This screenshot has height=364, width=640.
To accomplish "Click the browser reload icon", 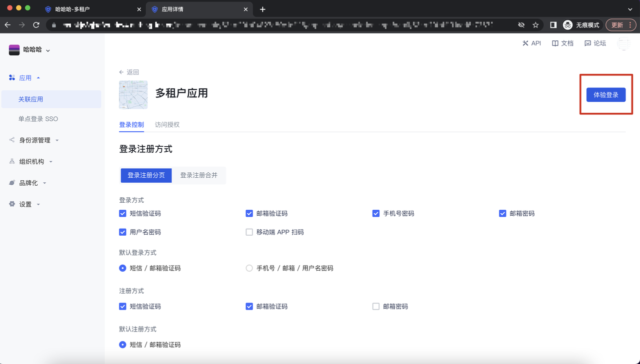I will [x=36, y=25].
